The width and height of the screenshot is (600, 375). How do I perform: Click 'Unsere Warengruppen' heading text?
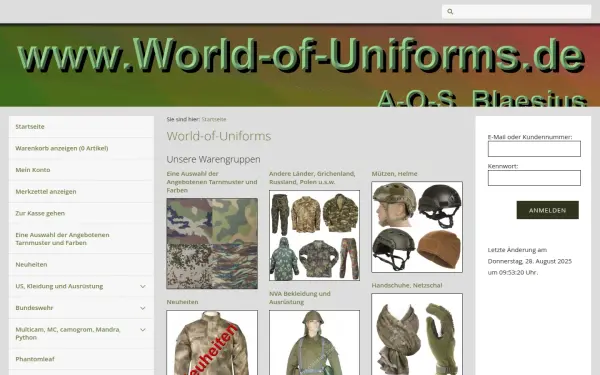[213, 159]
